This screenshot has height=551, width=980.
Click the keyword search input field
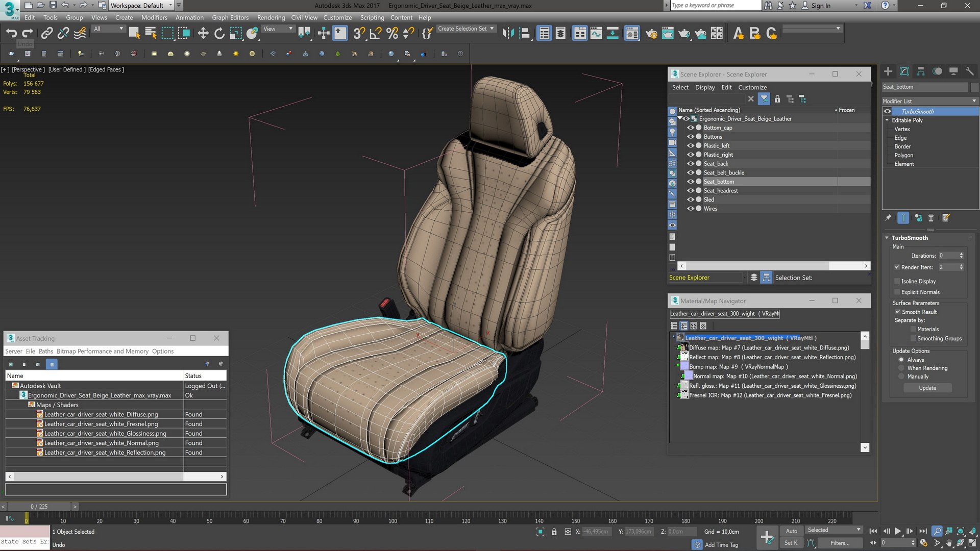click(x=715, y=6)
